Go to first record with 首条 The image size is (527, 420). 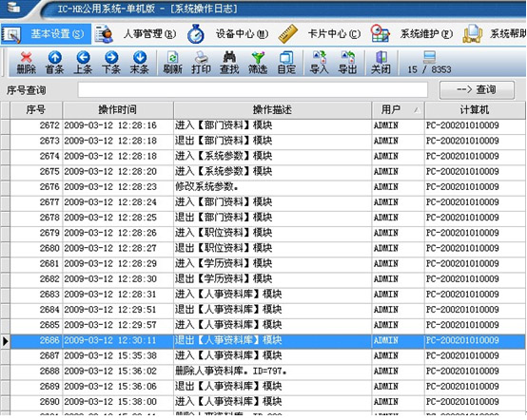pyautogui.click(x=55, y=63)
